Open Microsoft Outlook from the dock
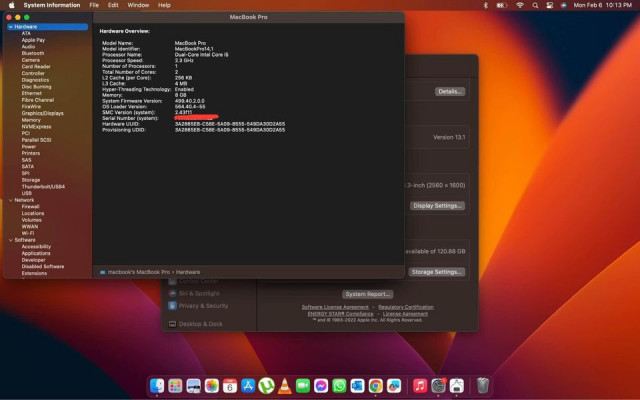640x400 pixels. [358, 385]
